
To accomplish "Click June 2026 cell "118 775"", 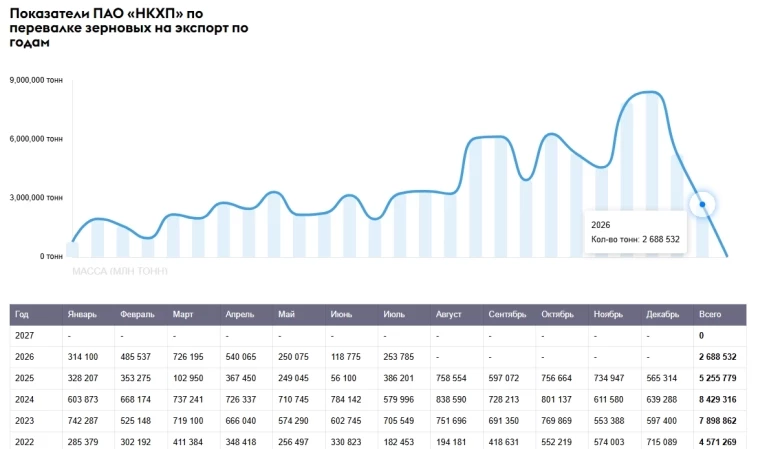I will [x=346, y=357].
